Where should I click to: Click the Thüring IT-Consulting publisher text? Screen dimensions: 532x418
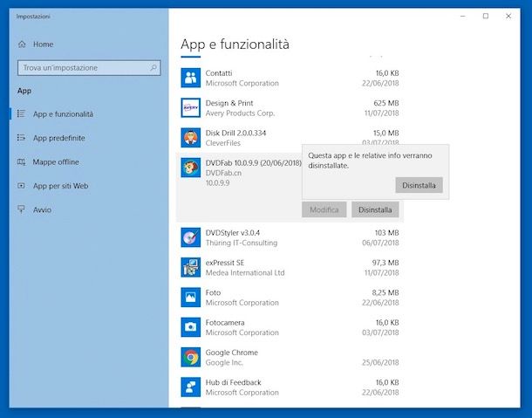click(242, 243)
